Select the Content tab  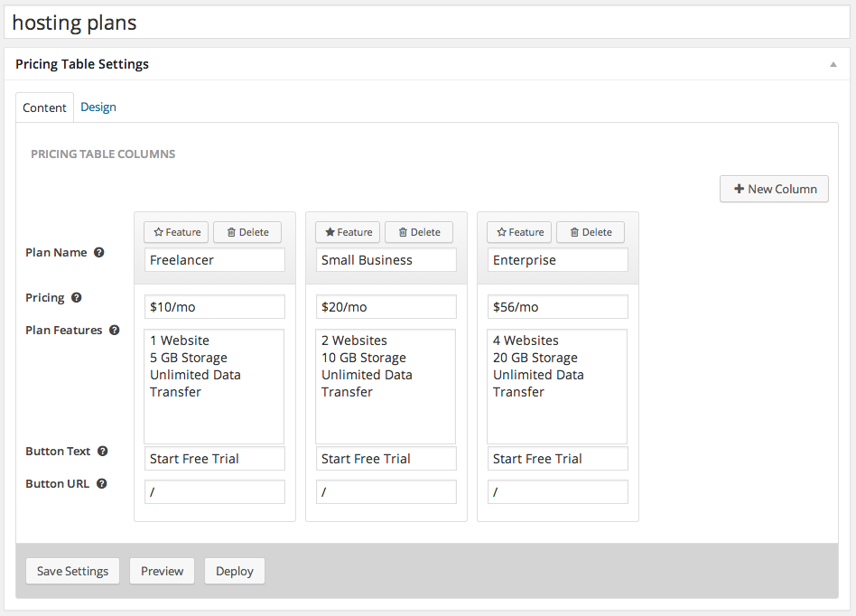(45, 107)
